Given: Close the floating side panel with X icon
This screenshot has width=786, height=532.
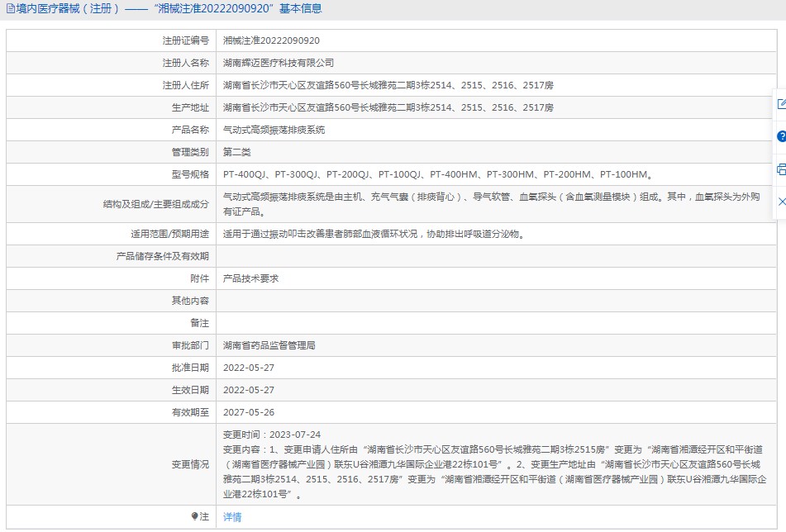Looking at the screenshot, I should tap(782, 202).
